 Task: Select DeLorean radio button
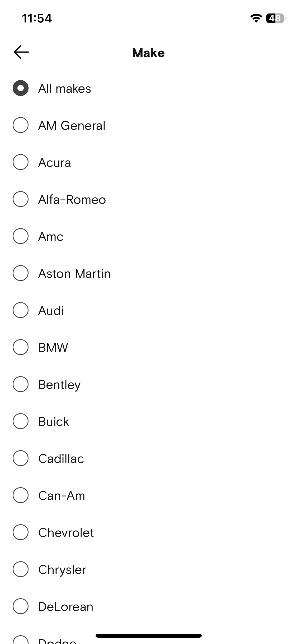click(21, 606)
